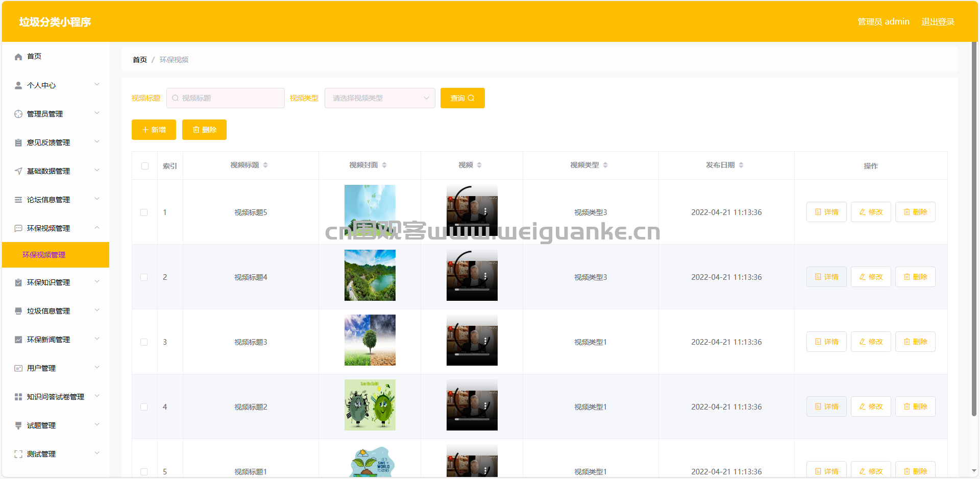
Task: Tick the select-all checkbox in table header
Action: point(145,166)
